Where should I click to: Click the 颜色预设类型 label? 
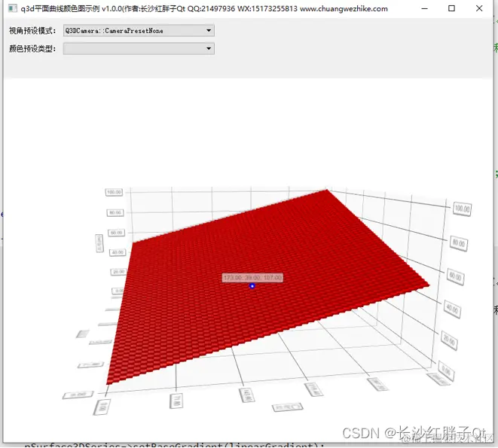coord(32,49)
